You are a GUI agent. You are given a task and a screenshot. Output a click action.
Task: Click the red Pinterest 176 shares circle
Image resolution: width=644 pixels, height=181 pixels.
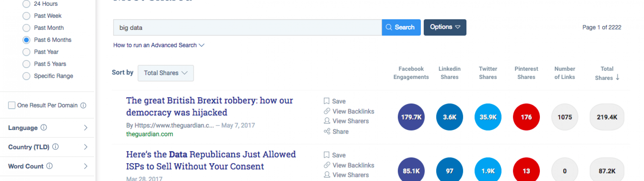click(526, 117)
